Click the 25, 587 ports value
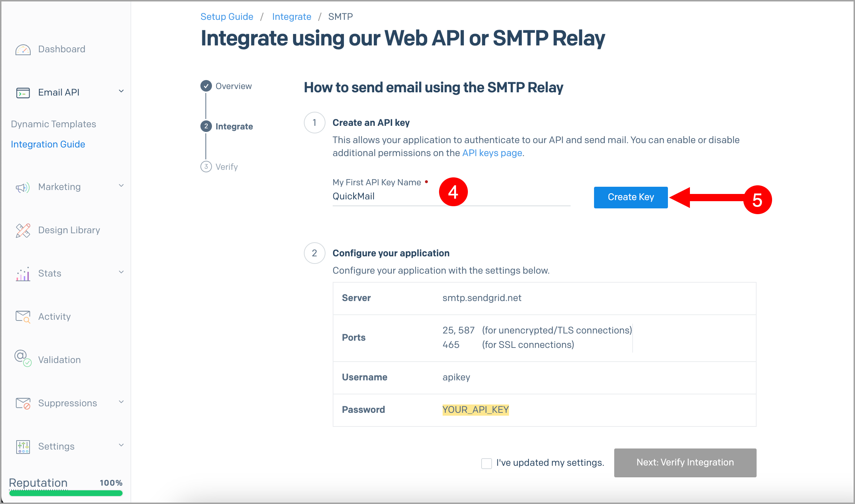 coord(458,330)
